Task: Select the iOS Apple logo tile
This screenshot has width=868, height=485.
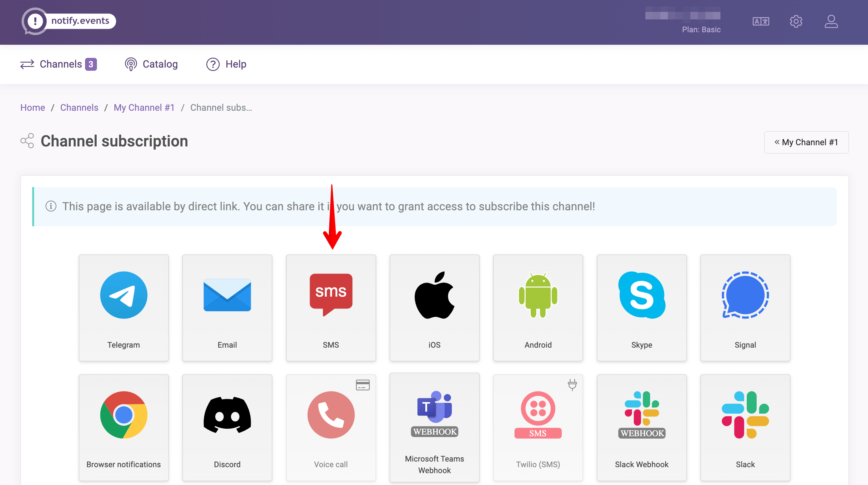Action: [x=434, y=307]
